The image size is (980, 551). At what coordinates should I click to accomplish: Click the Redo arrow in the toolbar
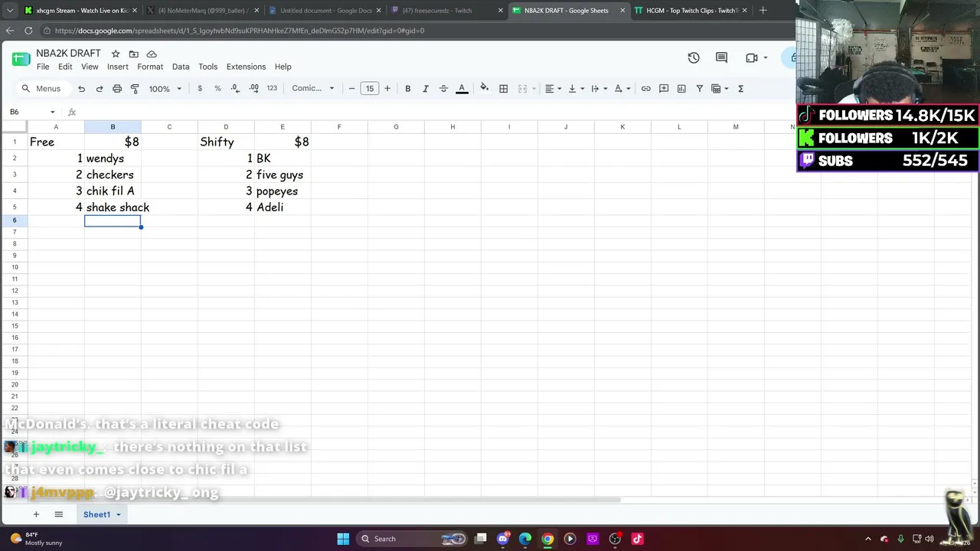pos(100,89)
